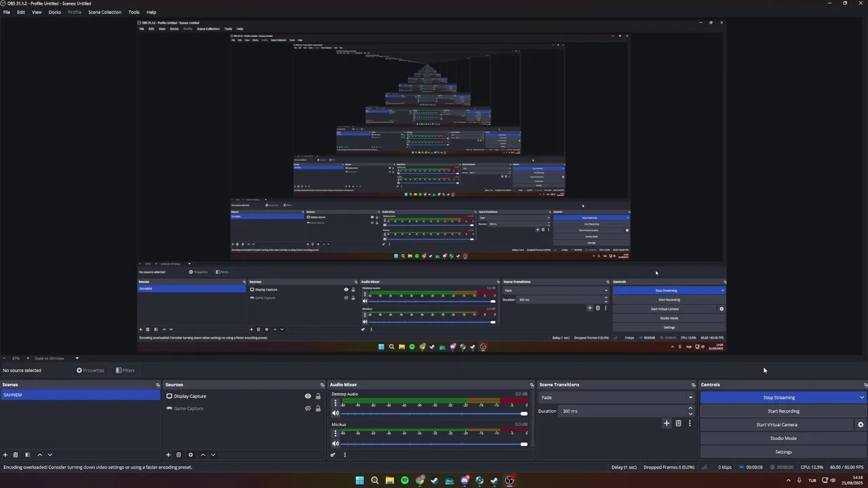Move scene down in Scenes list
This screenshot has width=868, height=488.
pyautogui.click(x=50, y=455)
